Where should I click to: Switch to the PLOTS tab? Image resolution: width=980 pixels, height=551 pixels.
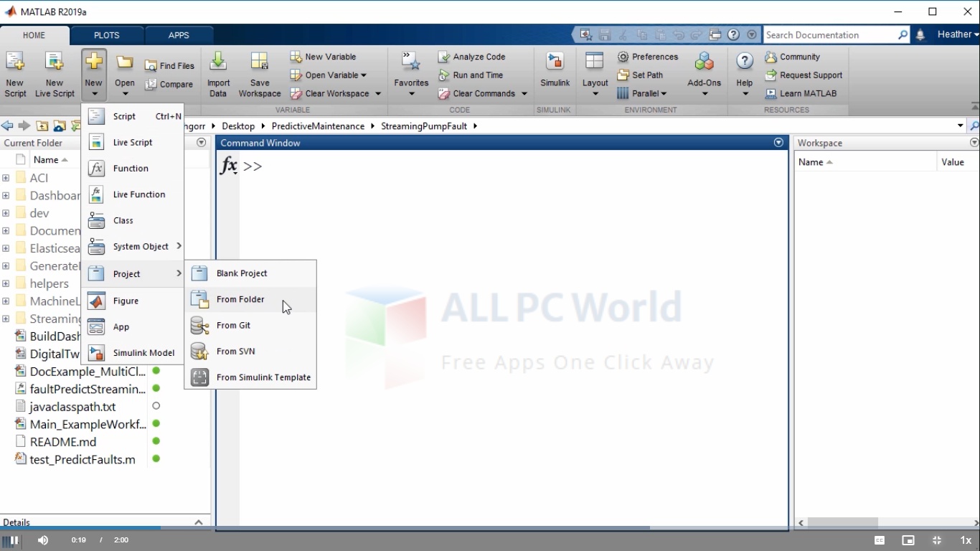pos(106,35)
